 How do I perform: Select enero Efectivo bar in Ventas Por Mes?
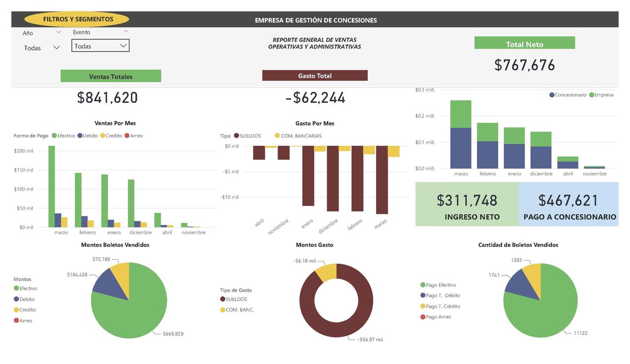click(x=104, y=201)
